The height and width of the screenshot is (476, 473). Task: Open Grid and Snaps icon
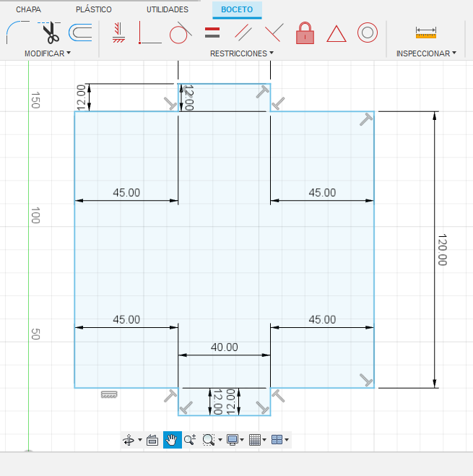255,440
